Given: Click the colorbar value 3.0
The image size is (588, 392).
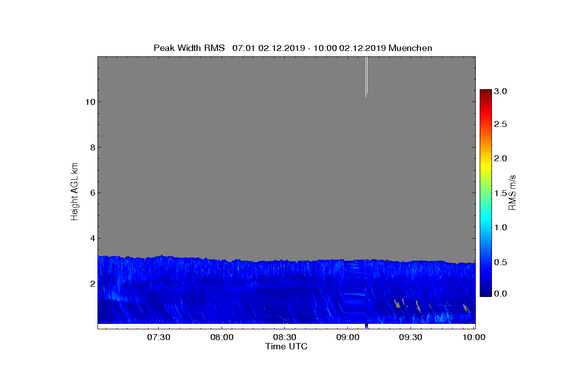Looking at the screenshot, I should pyautogui.click(x=501, y=91).
